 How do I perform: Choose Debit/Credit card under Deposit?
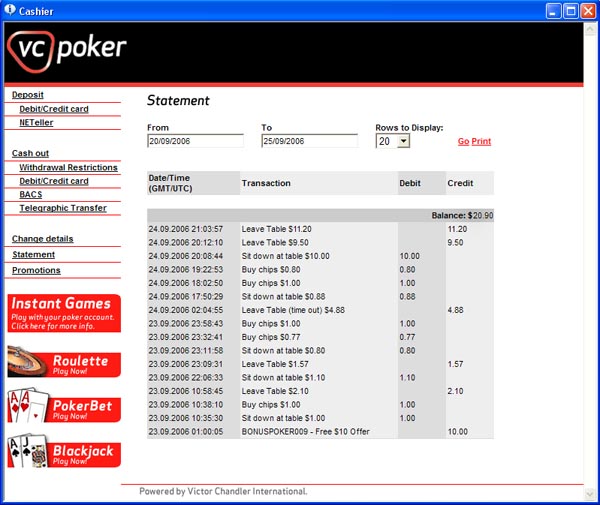pos(54,109)
